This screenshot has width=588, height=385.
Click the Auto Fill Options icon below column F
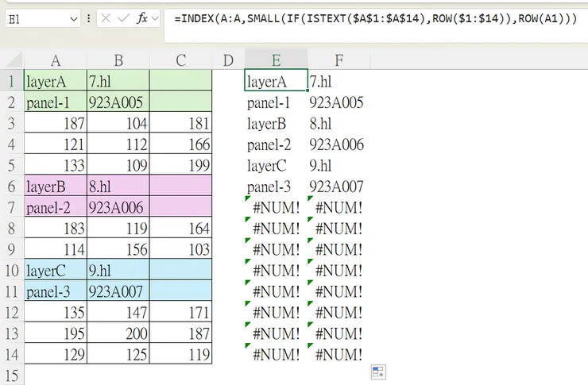pos(377,372)
